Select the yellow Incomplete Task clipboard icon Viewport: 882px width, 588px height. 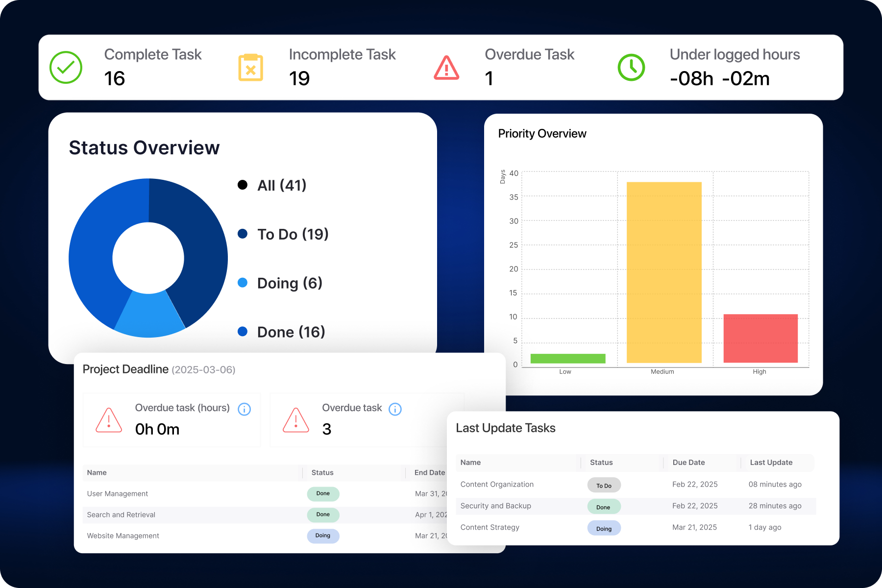[x=250, y=67]
